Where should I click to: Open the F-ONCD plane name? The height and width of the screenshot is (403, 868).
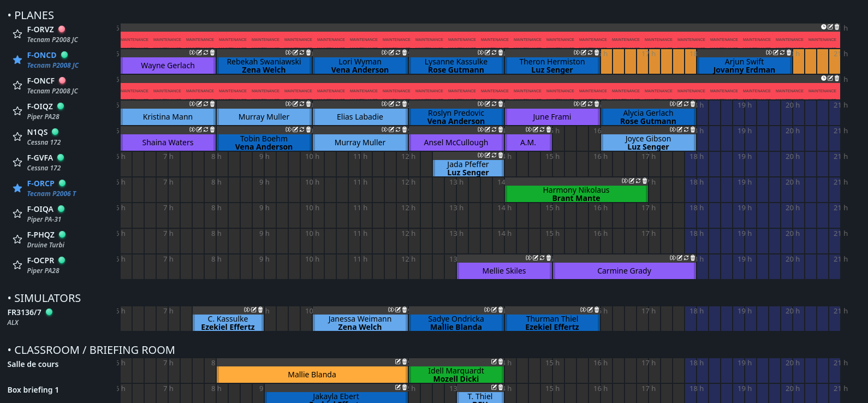pyautogui.click(x=42, y=55)
